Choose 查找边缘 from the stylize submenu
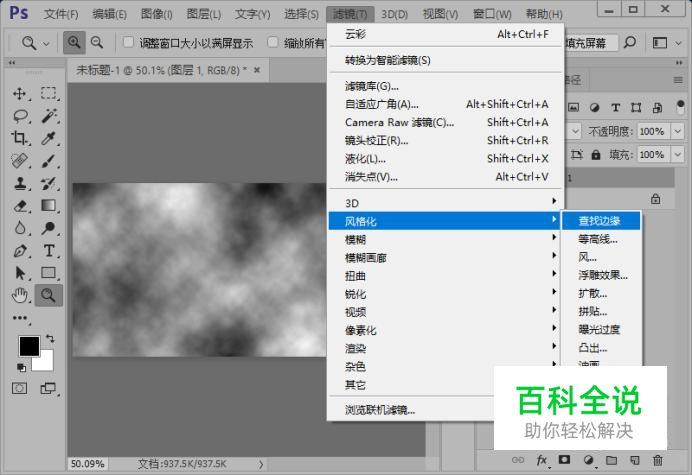The height and width of the screenshot is (475, 692). [x=601, y=221]
